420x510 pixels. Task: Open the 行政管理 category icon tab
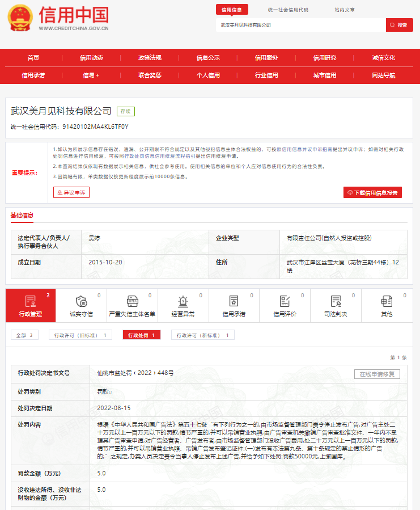coord(31,305)
